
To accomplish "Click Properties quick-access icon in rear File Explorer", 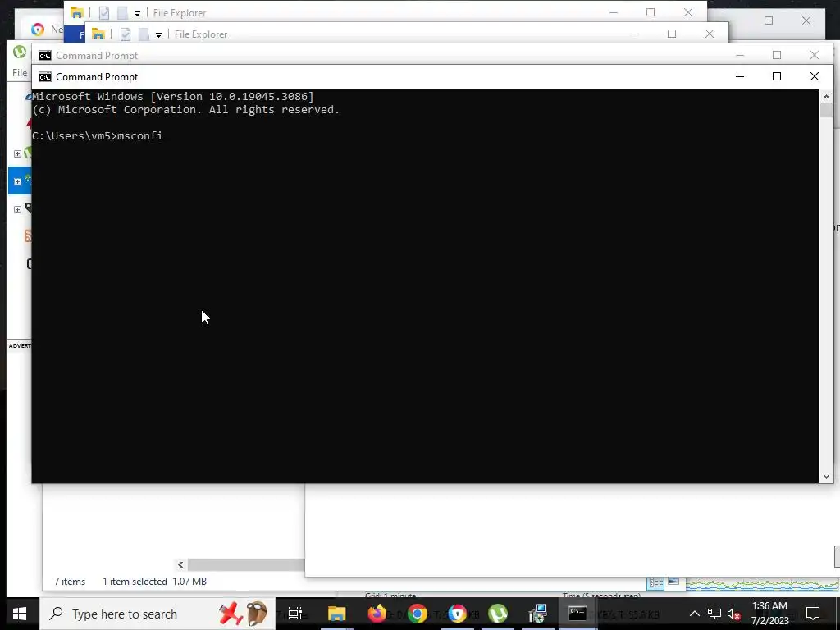I will point(104,13).
